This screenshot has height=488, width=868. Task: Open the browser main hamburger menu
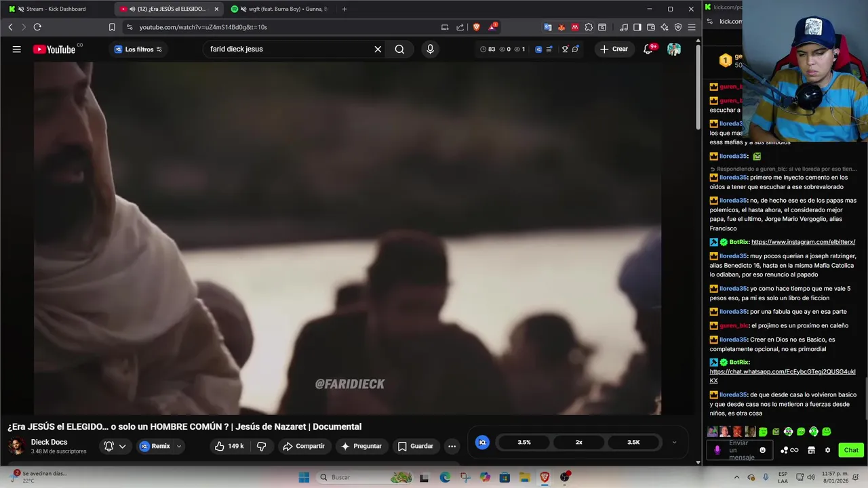click(x=692, y=27)
